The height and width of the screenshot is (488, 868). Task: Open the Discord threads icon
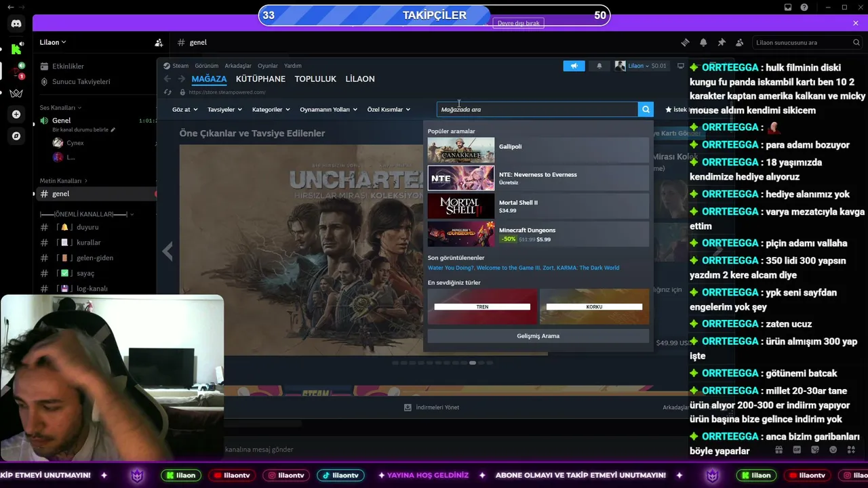point(685,43)
